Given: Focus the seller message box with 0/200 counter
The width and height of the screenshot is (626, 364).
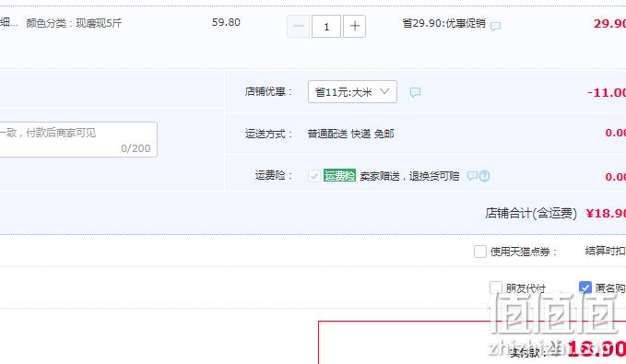Looking at the screenshot, I should [x=78, y=139].
